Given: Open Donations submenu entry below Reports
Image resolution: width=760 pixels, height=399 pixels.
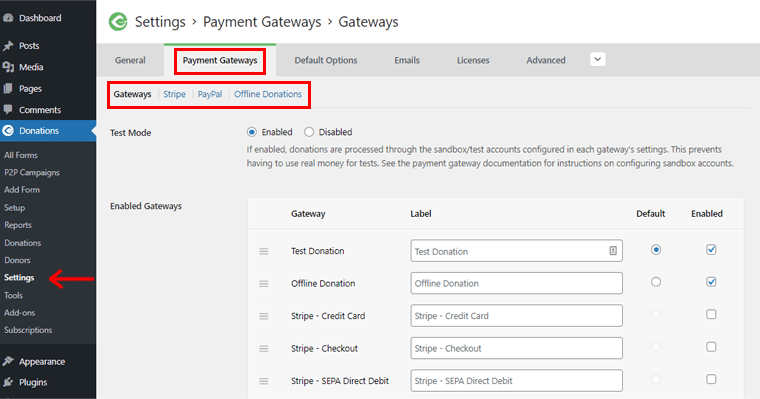Looking at the screenshot, I should 23,243.
